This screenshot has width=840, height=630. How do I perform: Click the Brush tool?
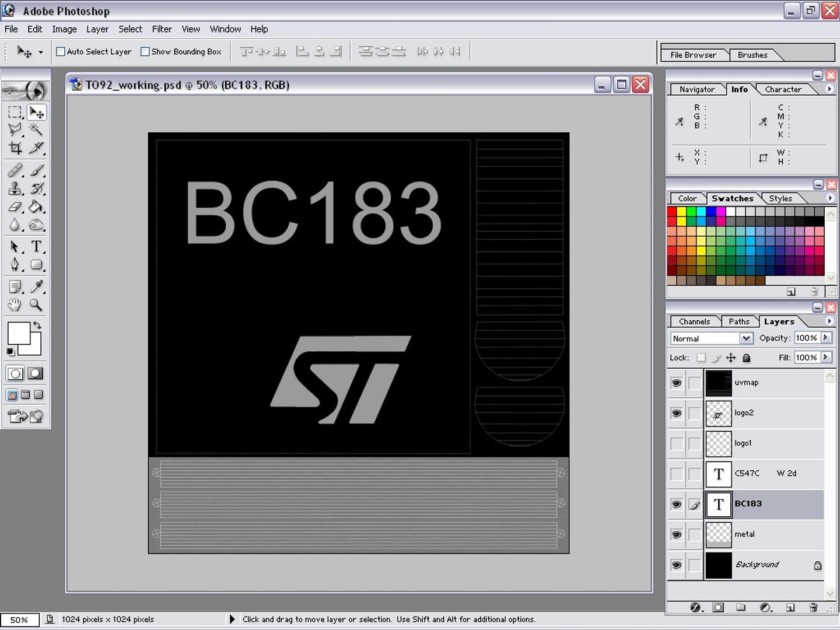tap(36, 170)
